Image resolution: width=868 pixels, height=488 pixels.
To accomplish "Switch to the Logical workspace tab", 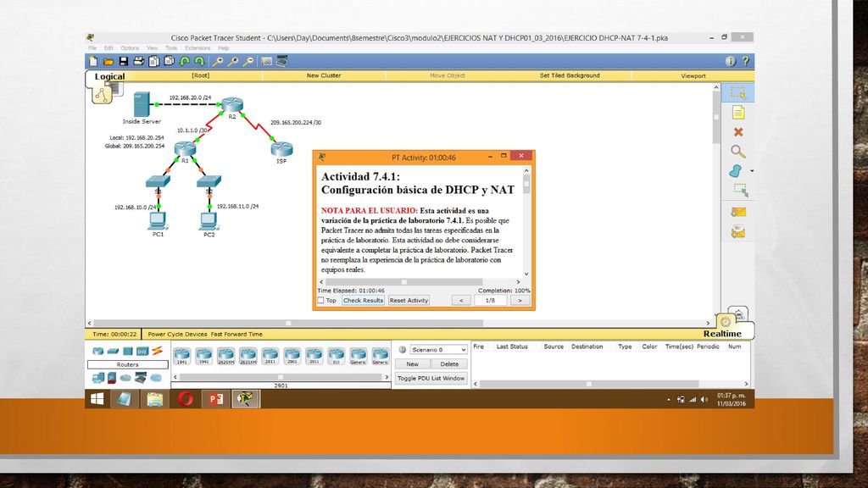I will pos(109,76).
